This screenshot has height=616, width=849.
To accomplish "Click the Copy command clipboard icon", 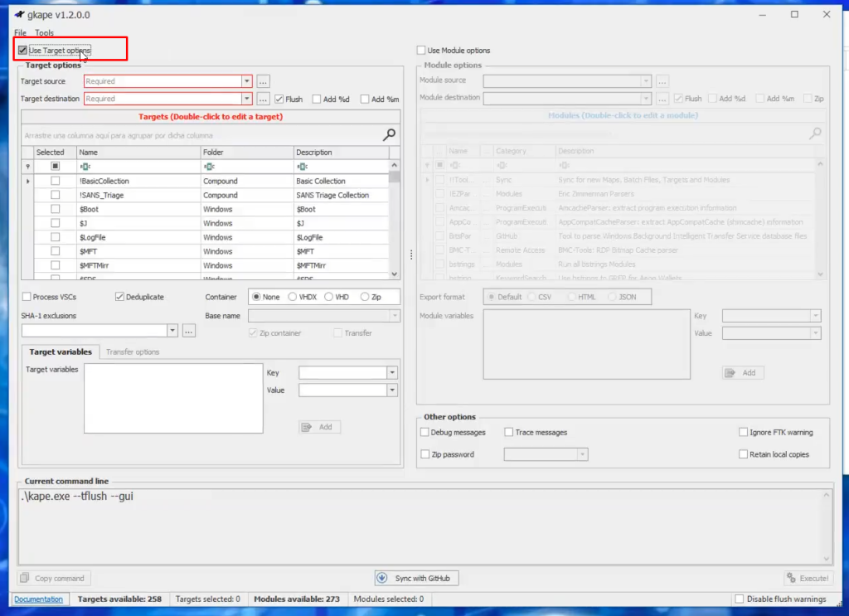I will click(25, 578).
